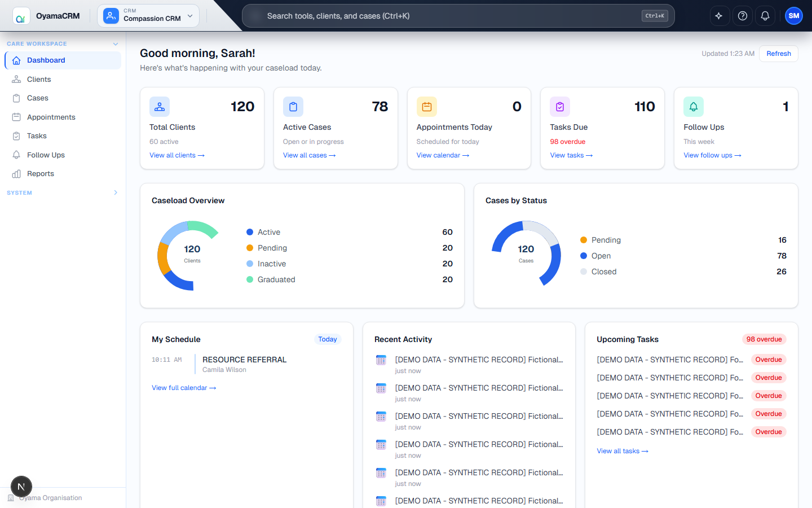The image size is (812, 508).
Task: Click the fifth Recent Activity calendar icon
Action: coord(381,473)
